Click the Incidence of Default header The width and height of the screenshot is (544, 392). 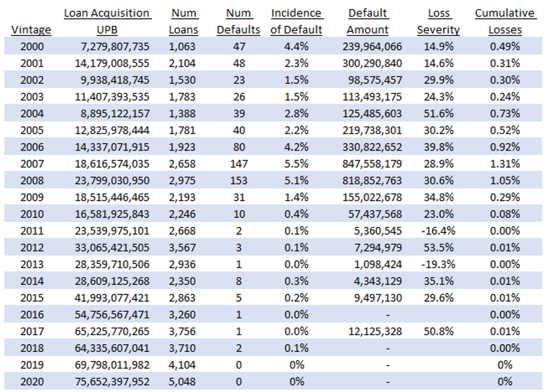click(x=296, y=21)
